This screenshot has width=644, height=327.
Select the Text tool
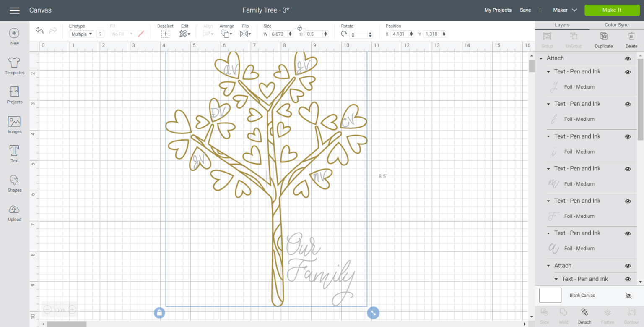(x=14, y=154)
